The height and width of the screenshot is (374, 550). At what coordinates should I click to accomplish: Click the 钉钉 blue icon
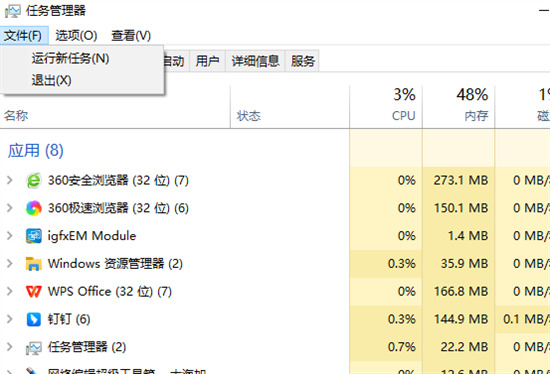34,319
